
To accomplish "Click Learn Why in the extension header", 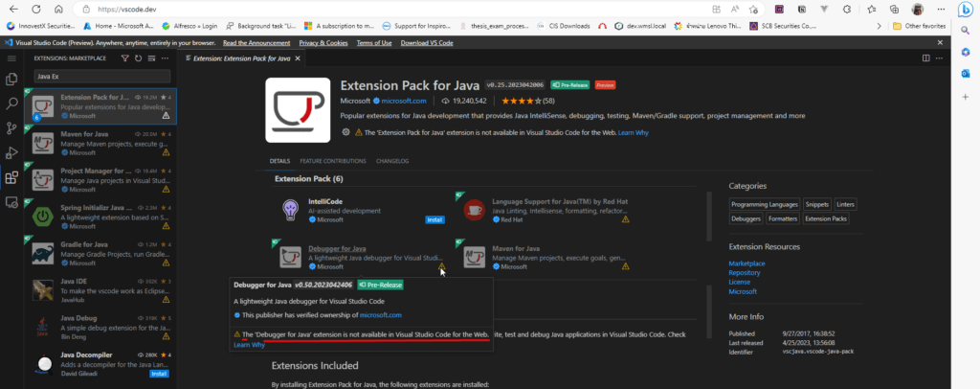I will point(634,132).
